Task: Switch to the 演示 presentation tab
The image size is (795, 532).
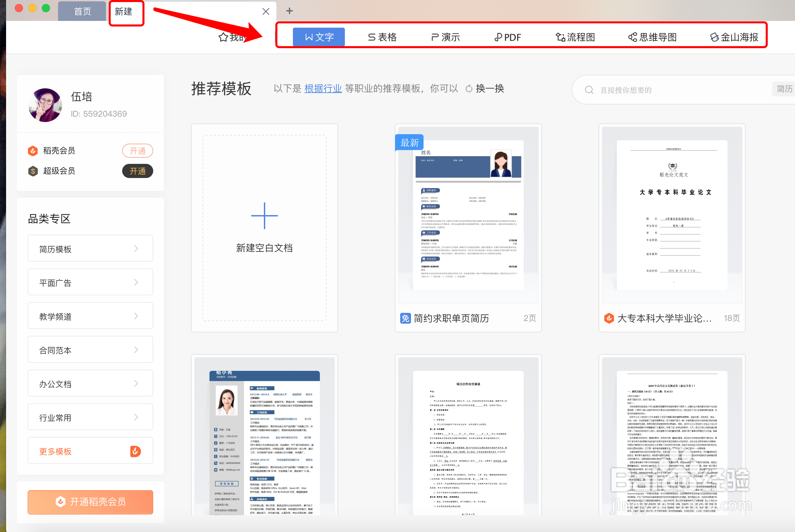Action: pos(445,37)
